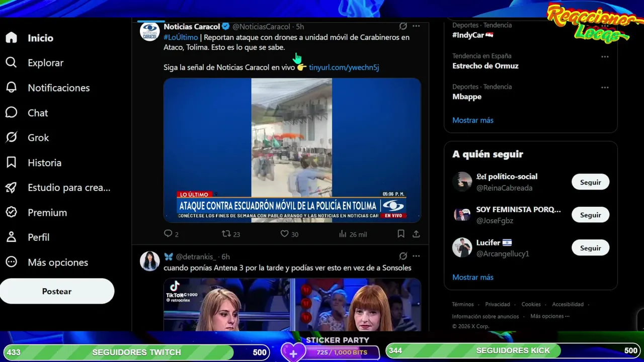This screenshot has width=644, height=362.
Task: Open the Términos footer link
Action: click(x=463, y=304)
